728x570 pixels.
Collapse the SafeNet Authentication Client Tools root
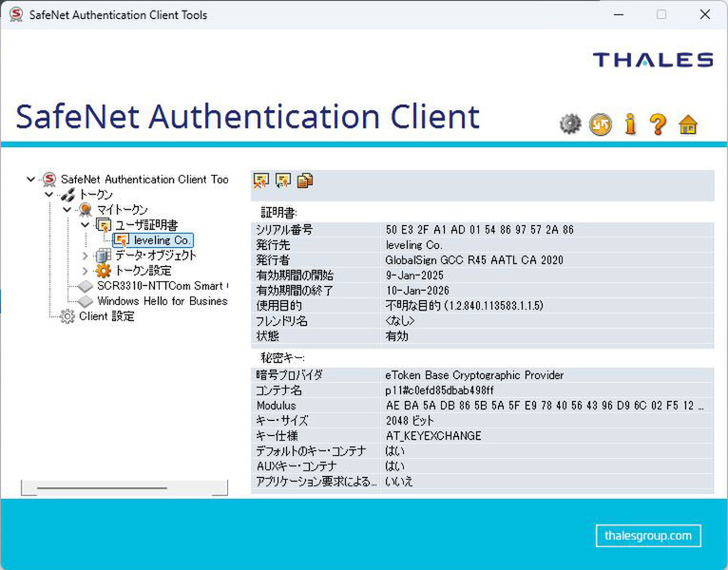click(30, 179)
